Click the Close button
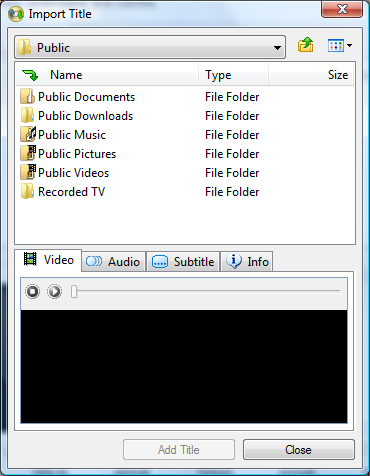 pos(299,450)
